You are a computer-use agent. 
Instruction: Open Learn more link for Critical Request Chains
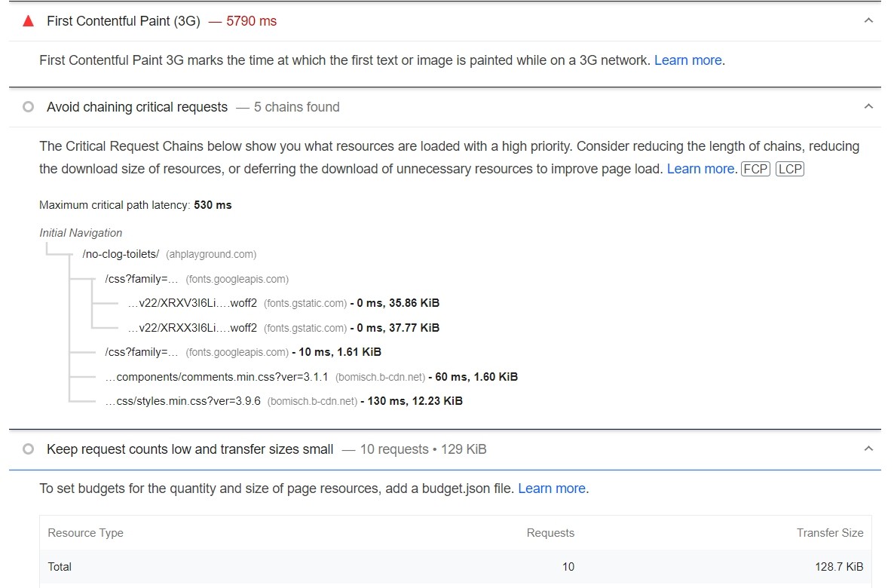click(700, 169)
